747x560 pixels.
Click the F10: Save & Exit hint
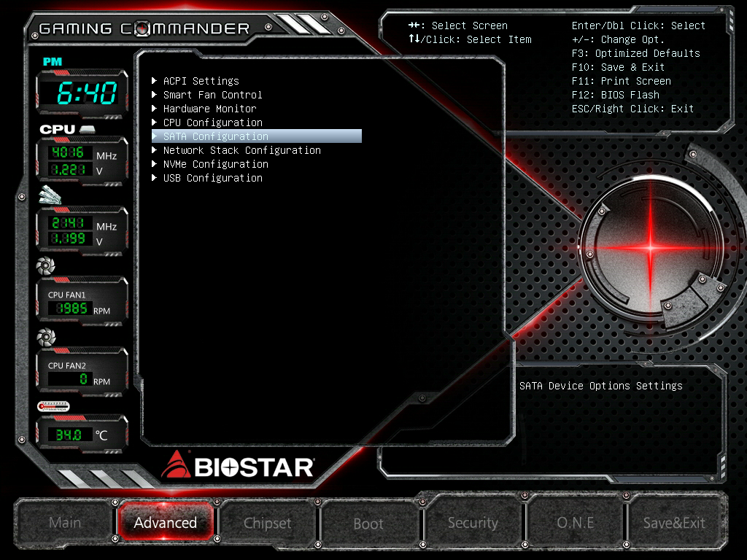coord(618,67)
